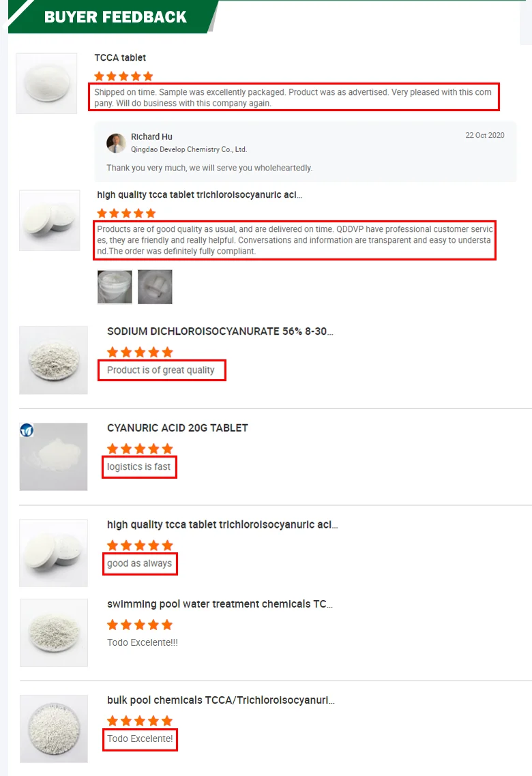Open the TCCA tablet product title
The height and width of the screenshot is (776, 532).
coord(120,58)
